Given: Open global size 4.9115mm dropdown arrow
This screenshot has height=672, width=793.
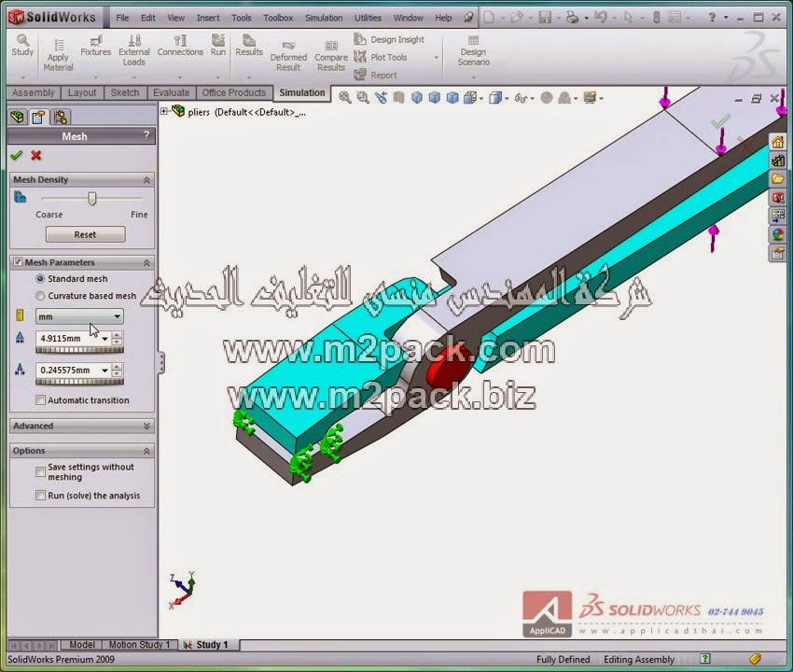Looking at the screenshot, I should (104, 339).
